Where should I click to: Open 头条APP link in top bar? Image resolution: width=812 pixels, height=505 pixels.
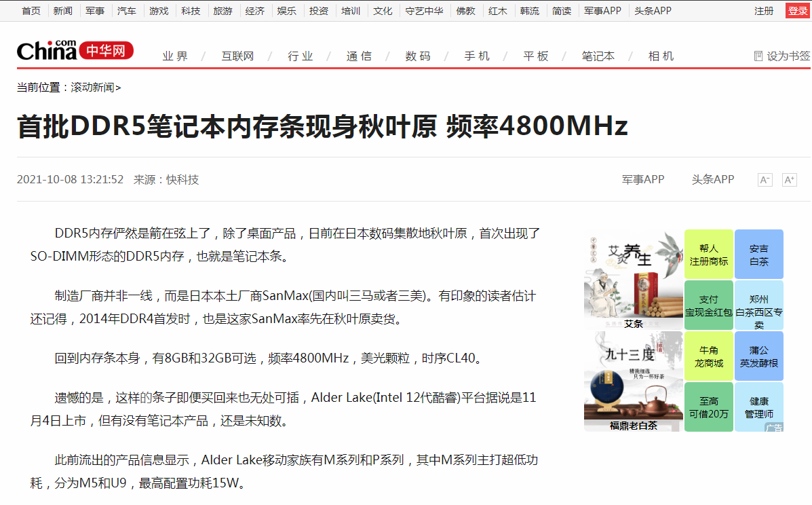pos(653,11)
